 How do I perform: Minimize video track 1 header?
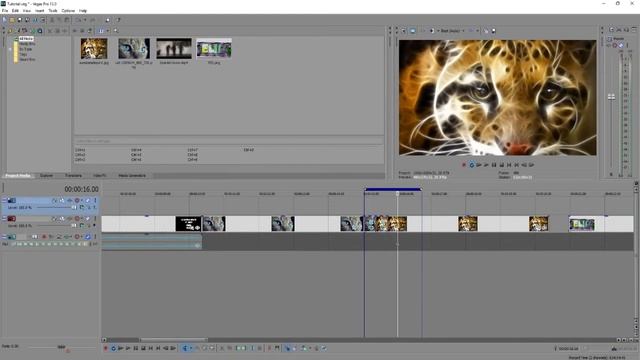tap(4, 200)
